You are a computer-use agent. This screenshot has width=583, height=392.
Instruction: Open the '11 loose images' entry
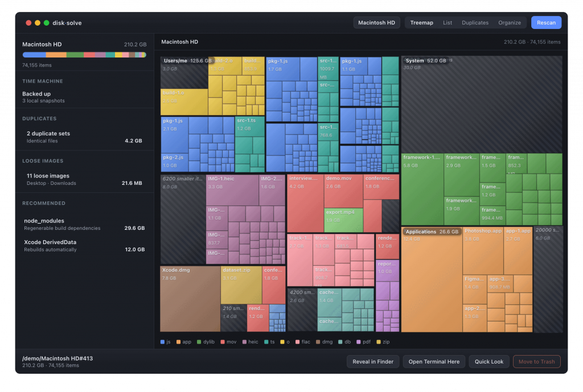coord(84,179)
